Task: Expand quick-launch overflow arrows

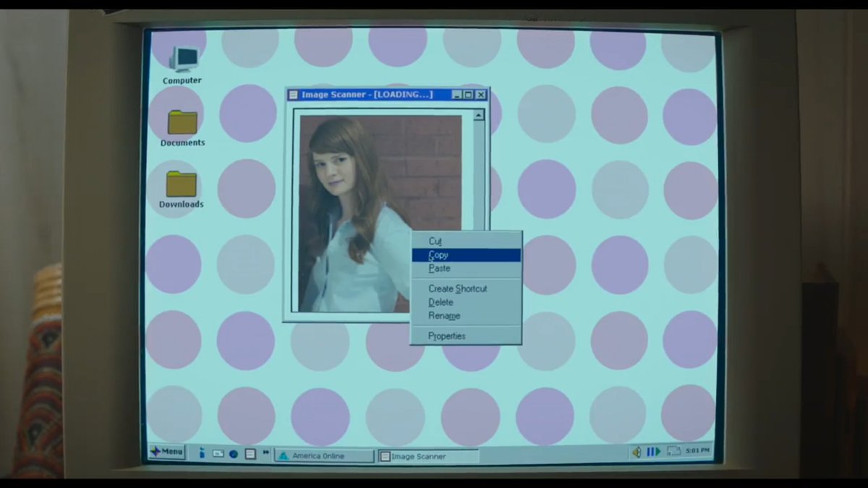Action: coord(265,453)
